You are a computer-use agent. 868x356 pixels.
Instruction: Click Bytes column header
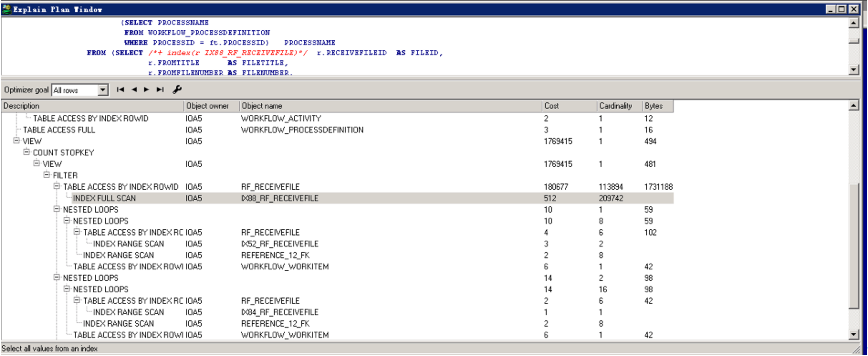pos(658,106)
